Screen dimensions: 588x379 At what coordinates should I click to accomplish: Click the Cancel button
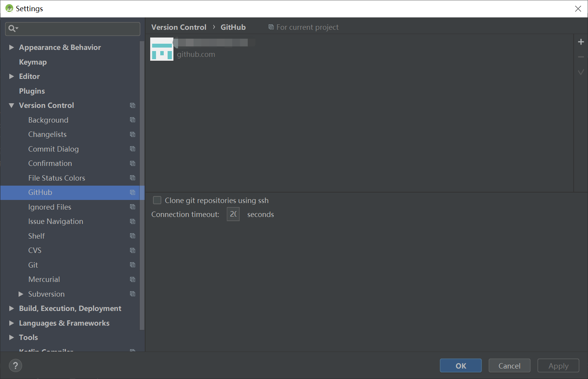point(509,365)
